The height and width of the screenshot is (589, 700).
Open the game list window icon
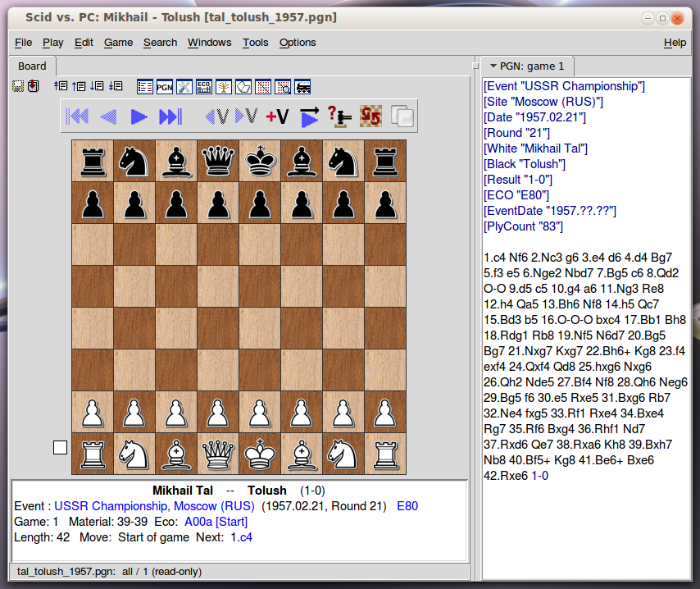(145, 87)
